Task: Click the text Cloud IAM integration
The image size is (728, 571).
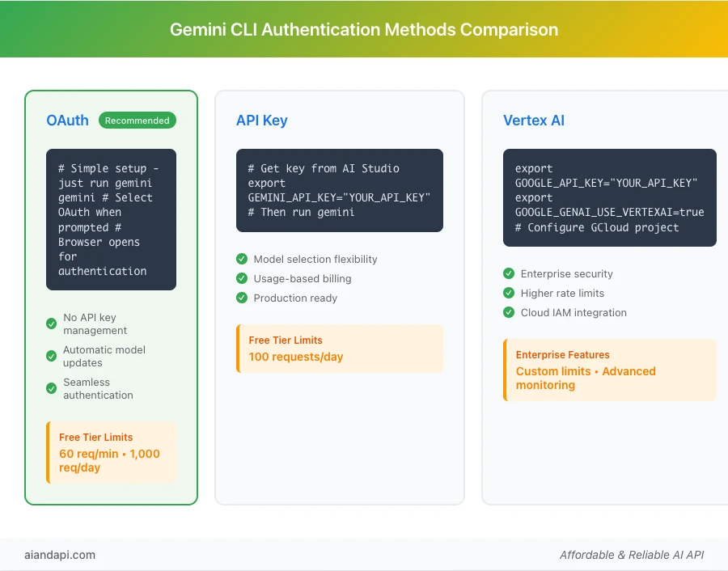Action: [x=574, y=312]
